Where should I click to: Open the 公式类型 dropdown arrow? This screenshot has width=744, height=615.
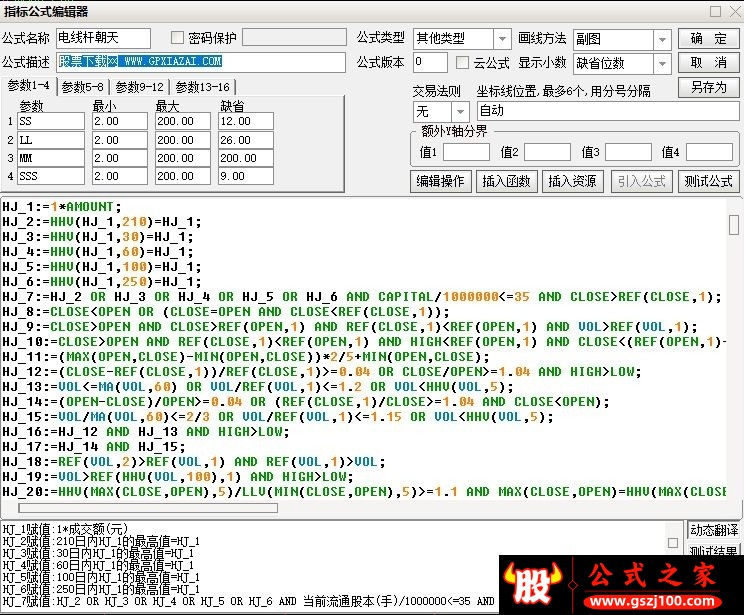(x=502, y=39)
